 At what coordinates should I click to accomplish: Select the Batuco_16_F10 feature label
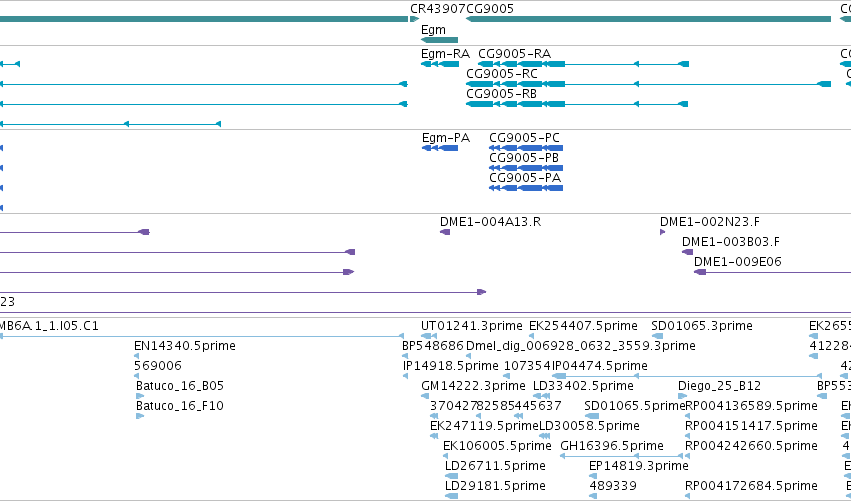[x=180, y=406]
